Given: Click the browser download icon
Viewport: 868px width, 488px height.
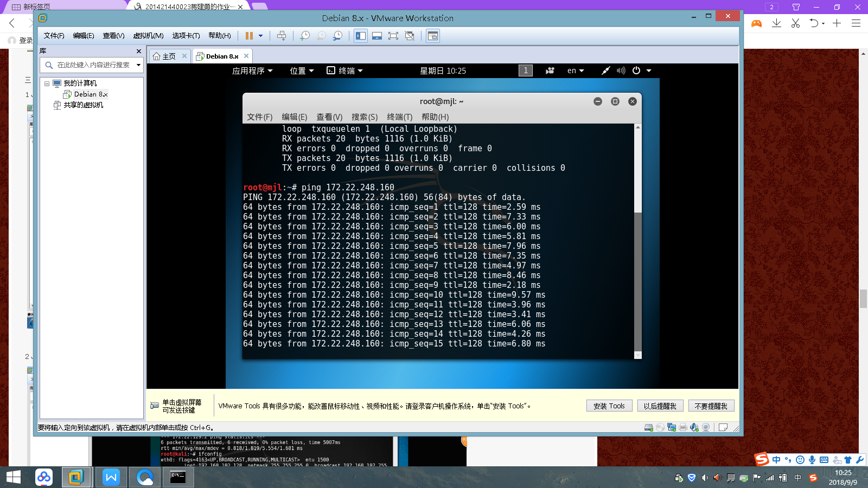Looking at the screenshot, I should 776,23.
